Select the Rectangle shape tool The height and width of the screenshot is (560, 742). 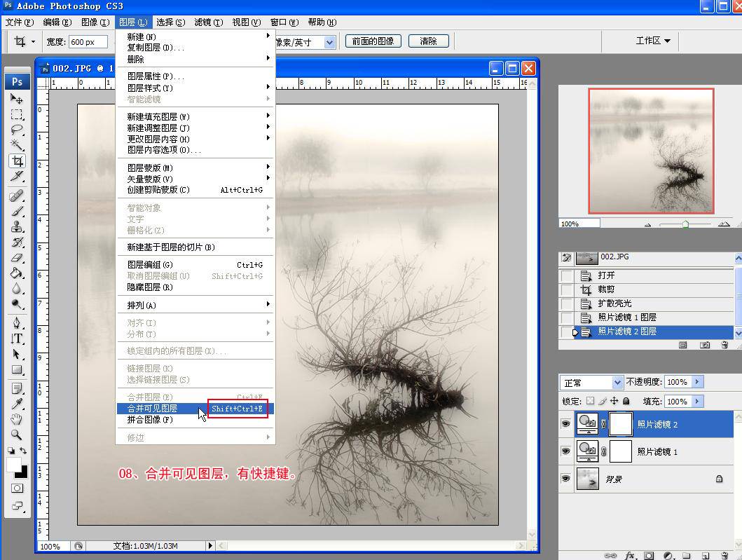pos(17,369)
